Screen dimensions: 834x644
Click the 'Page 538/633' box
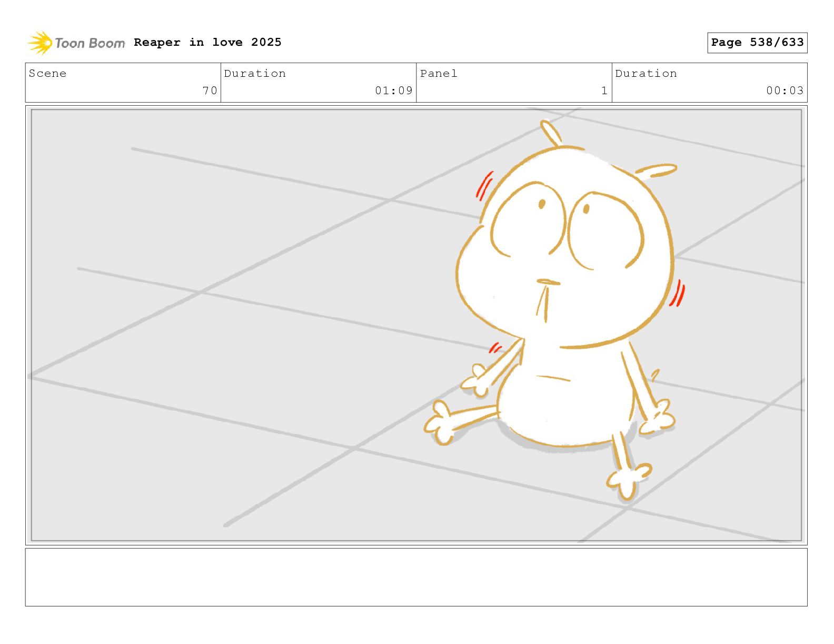757,43
